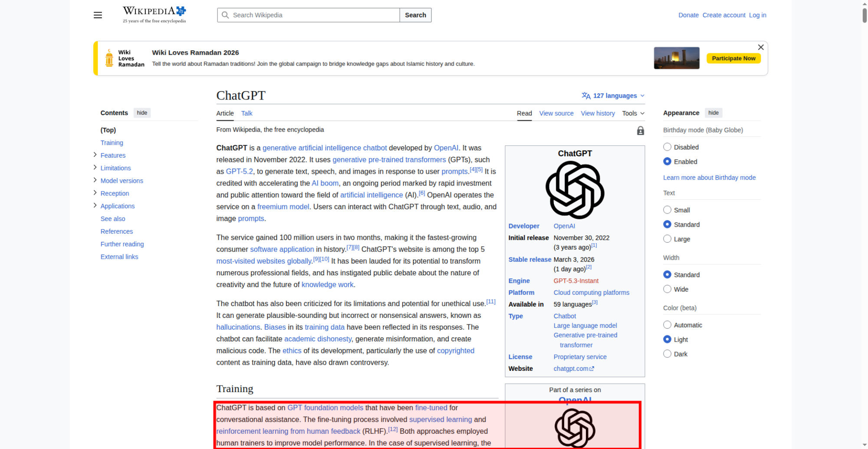Image resolution: width=868 pixels, height=449 pixels.
Task: Dismiss the Wiki Loves Ramadan banner
Action: coord(761,47)
